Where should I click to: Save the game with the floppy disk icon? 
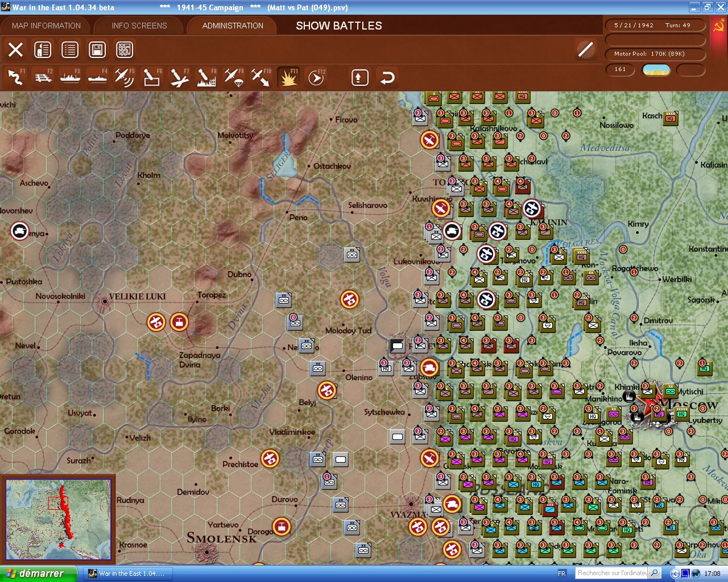point(97,49)
